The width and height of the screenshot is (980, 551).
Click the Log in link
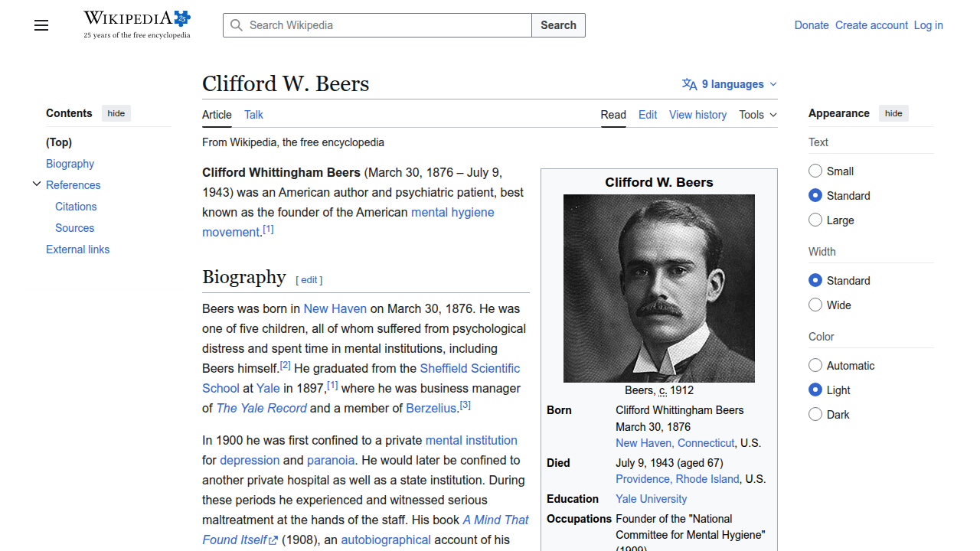pyautogui.click(x=928, y=25)
